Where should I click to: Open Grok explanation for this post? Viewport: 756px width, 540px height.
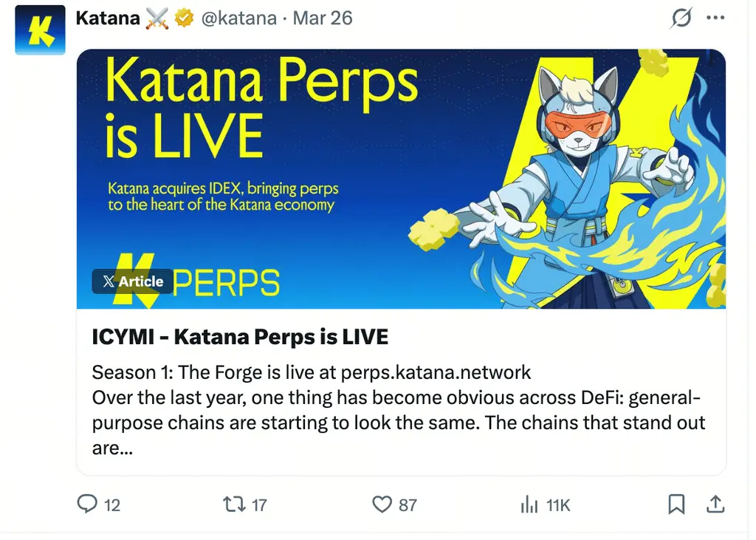tap(681, 18)
